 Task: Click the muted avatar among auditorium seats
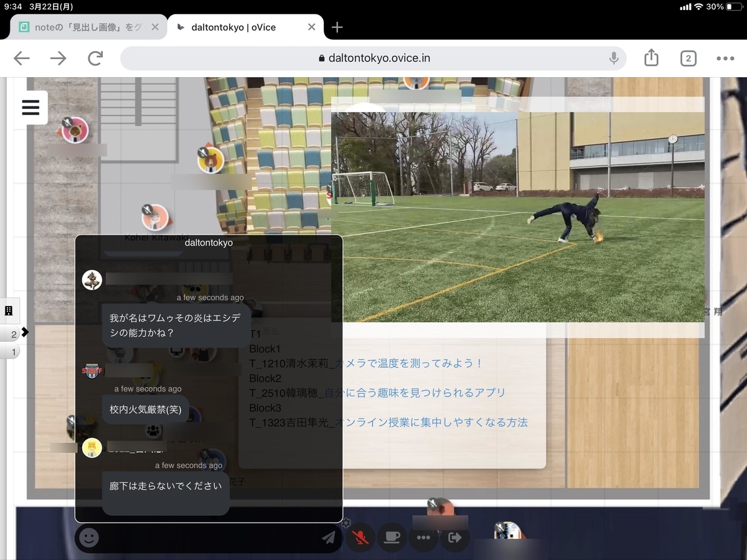(211, 160)
